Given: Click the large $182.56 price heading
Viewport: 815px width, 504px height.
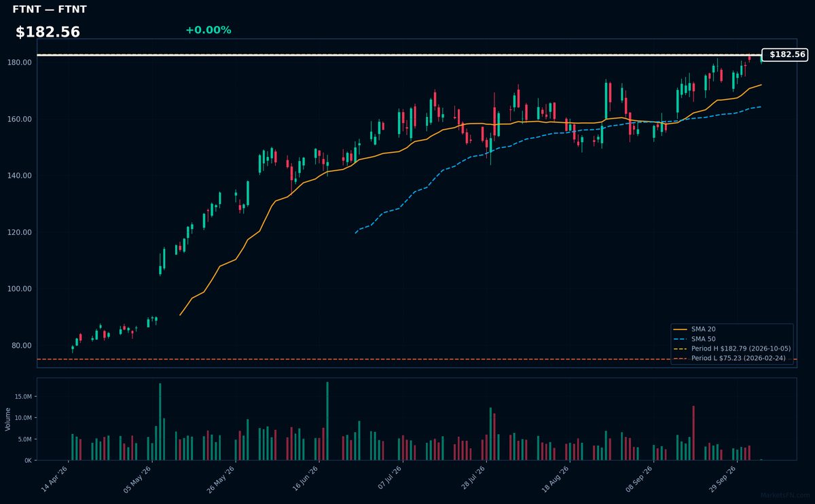Looking at the screenshot, I should (48, 32).
